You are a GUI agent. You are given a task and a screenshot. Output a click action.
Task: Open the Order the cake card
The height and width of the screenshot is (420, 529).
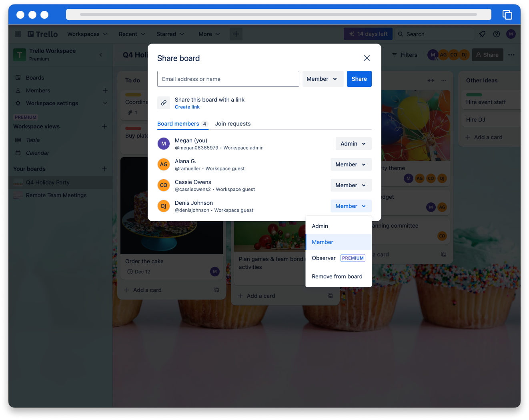(x=172, y=218)
